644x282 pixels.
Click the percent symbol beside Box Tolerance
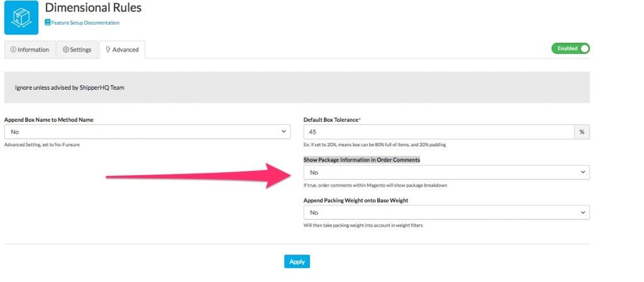(x=582, y=132)
